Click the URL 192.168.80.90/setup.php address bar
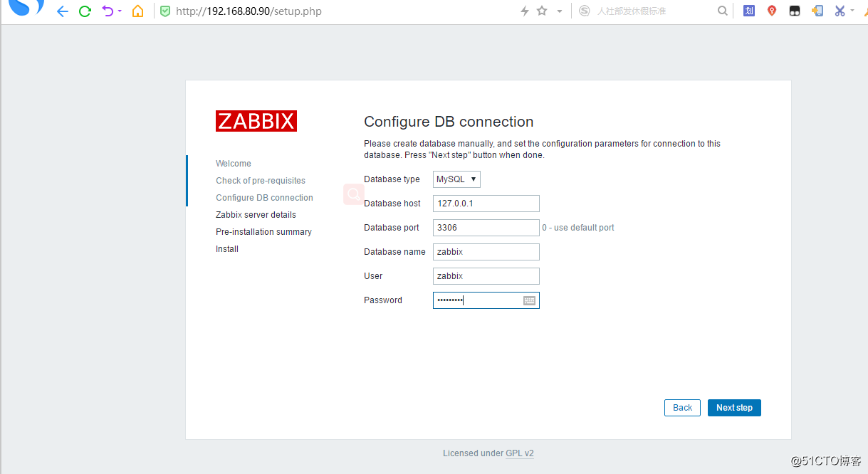868x474 pixels. (249, 11)
